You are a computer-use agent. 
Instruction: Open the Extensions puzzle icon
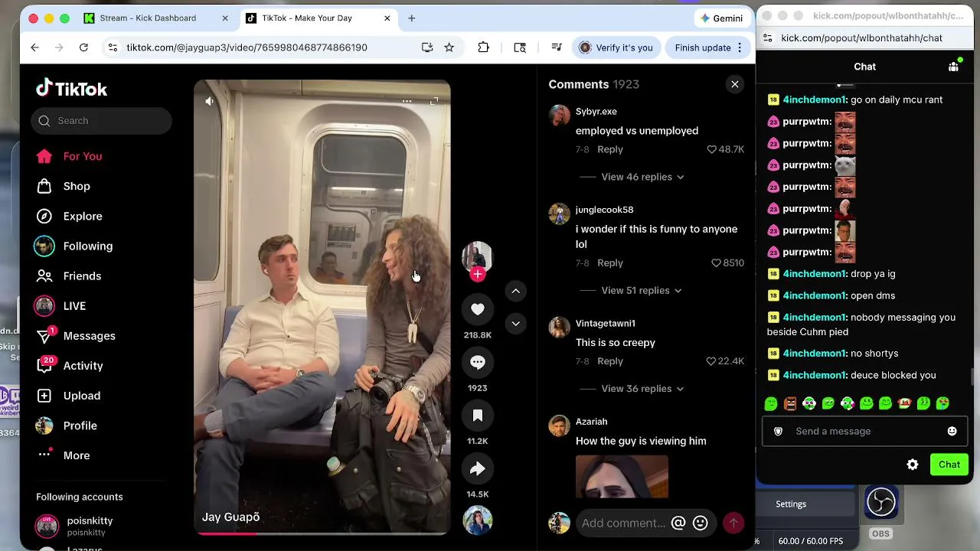(x=483, y=47)
